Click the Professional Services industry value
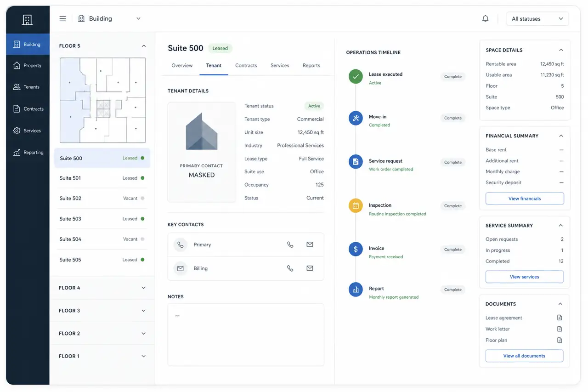588x392 pixels. click(x=300, y=146)
